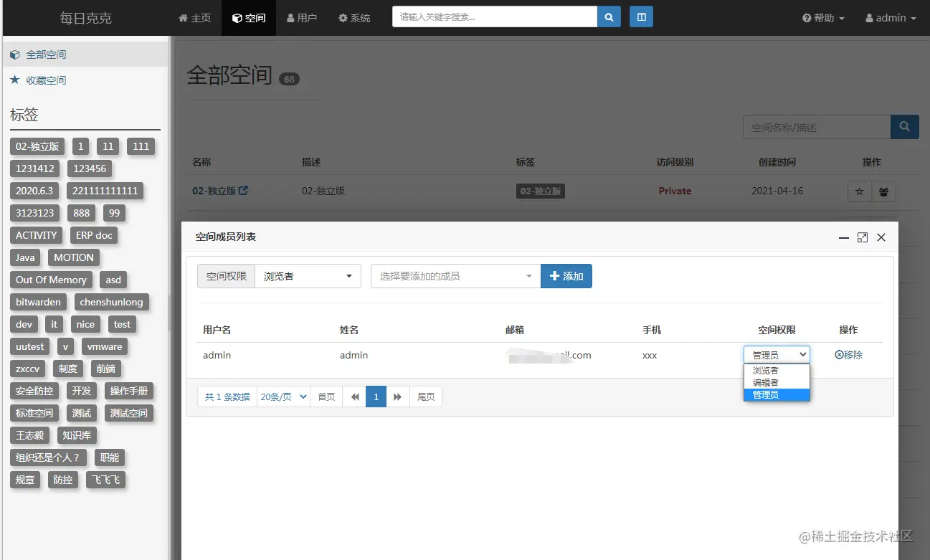Screen dimensions: 930x560
Task: Open the 系统 nav item
Action: point(354,18)
